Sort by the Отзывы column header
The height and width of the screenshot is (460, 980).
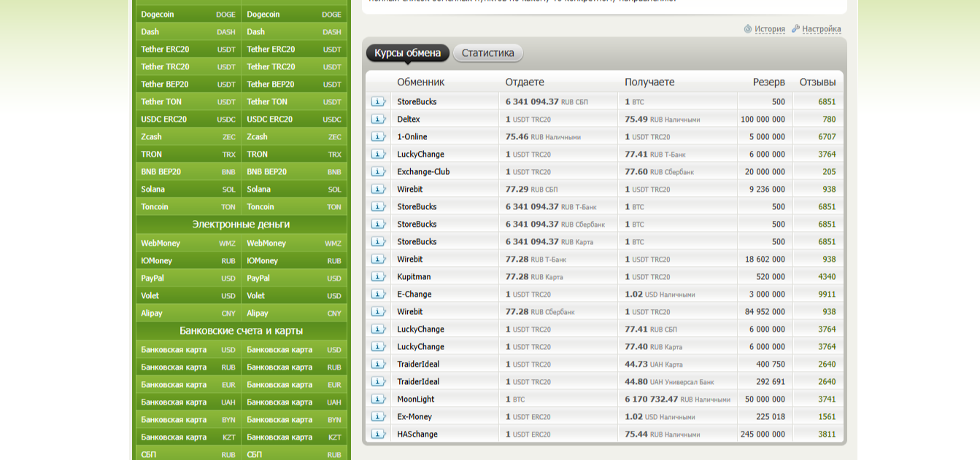coord(818,82)
